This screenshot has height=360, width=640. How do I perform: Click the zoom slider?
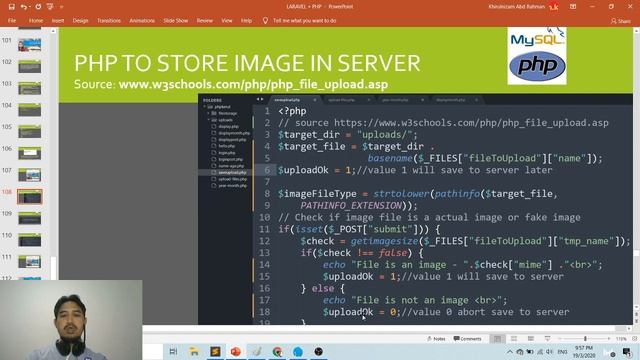(x=584, y=339)
